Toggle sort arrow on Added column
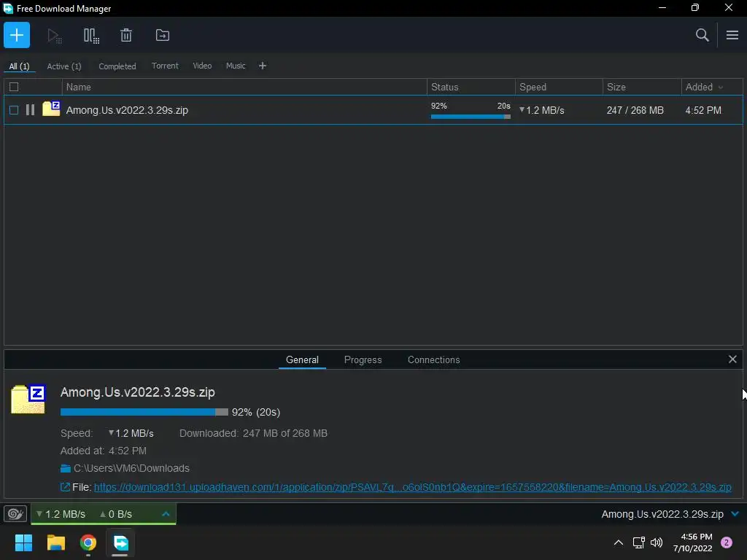 pos(721,87)
